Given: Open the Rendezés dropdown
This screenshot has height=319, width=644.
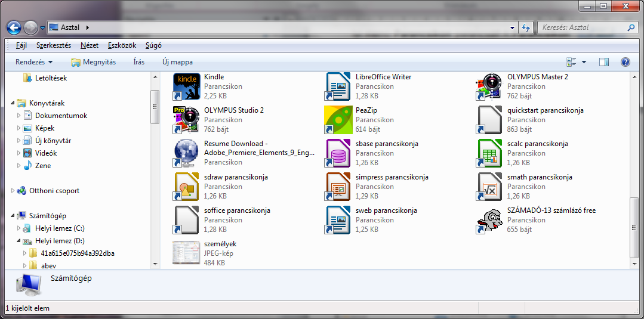Looking at the screenshot, I should coord(34,62).
